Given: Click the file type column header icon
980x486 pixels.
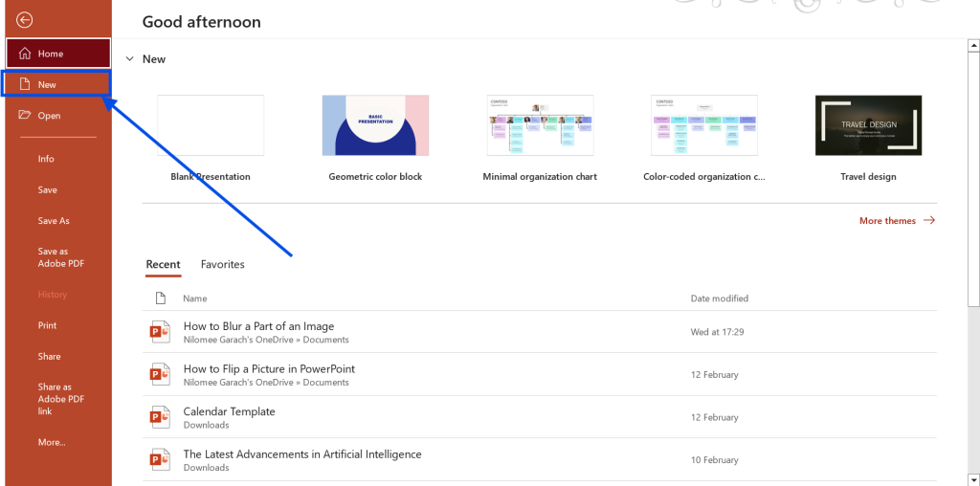Looking at the screenshot, I should (x=160, y=298).
